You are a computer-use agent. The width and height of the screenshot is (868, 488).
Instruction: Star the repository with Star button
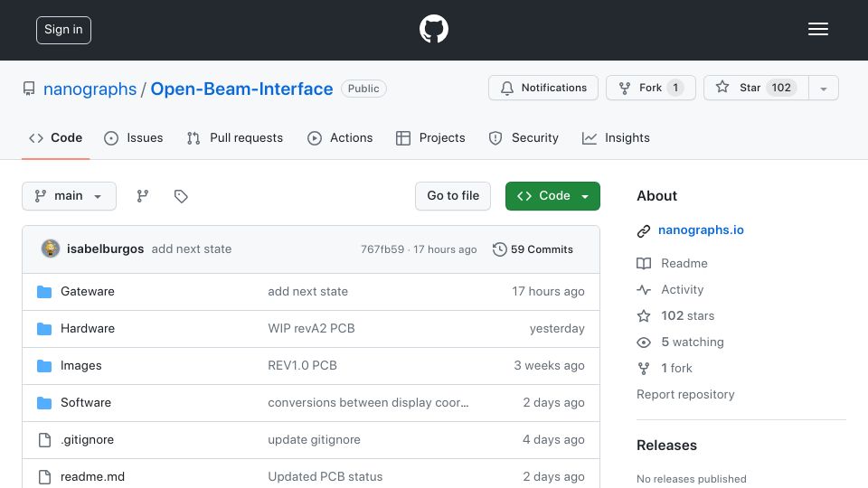[x=756, y=88]
